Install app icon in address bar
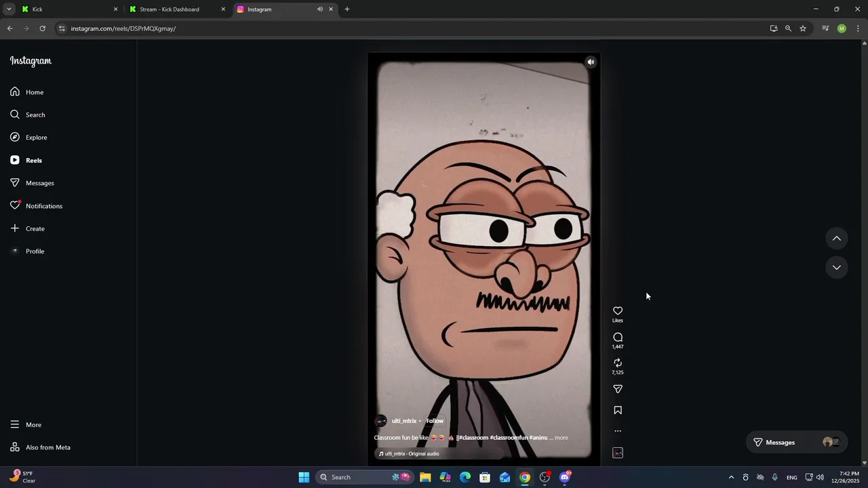This screenshot has height=488, width=868. (774, 28)
